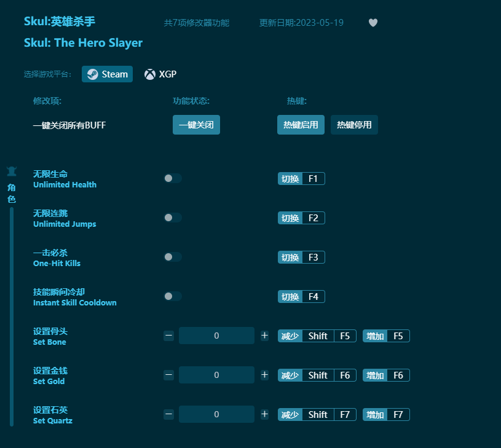This screenshot has height=448, width=501.
Task: Click the 减少 Shift F5 button for Set Bone
Action: [317, 336]
